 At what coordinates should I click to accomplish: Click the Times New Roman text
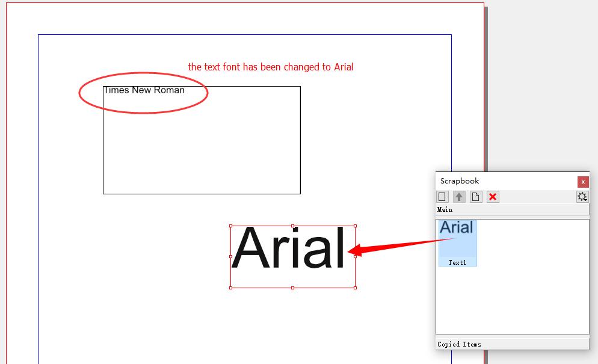144,90
